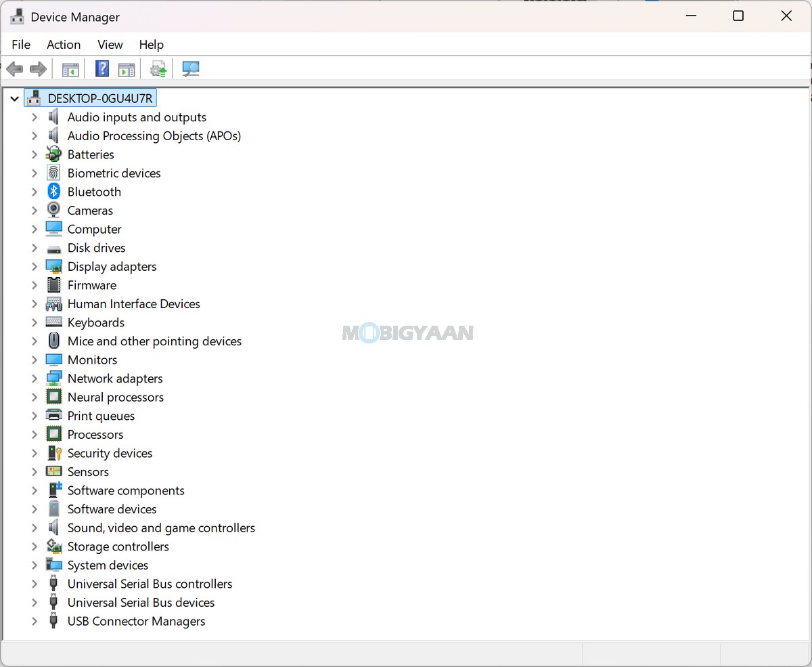The width and height of the screenshot is (812, 667).
Task: Click the Sensors category icon
Action: point(53,471)
